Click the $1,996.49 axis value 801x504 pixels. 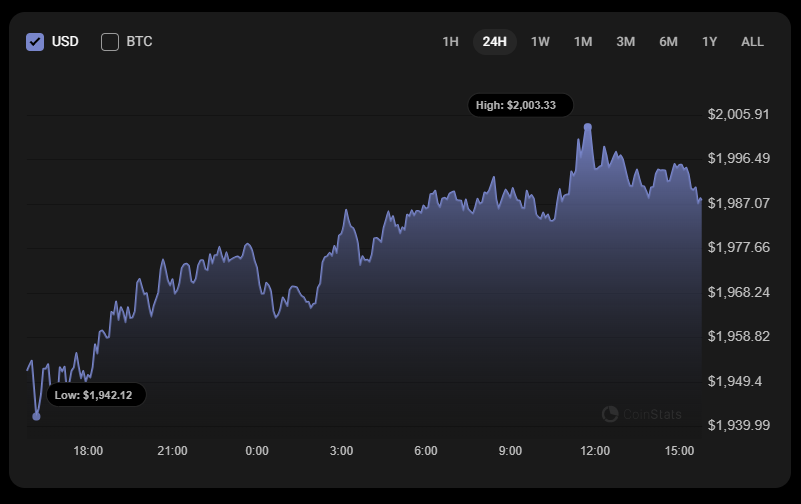(x=738, y=158)
